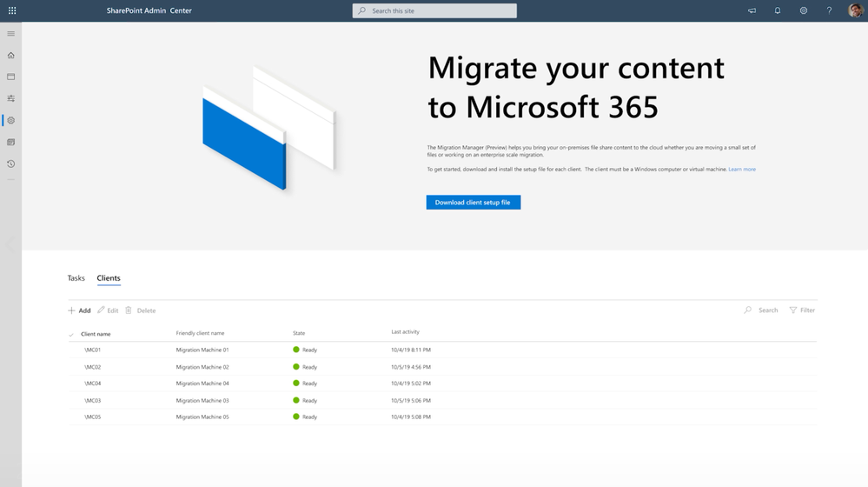Open the app launcher waffle icon

click(x=12, y=10)
